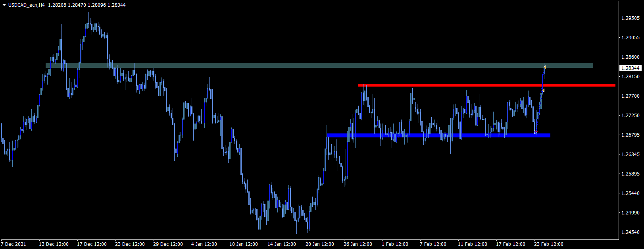Select the blue horizontal support line
The width and height of the screenshot is (644, 249).
438,135
